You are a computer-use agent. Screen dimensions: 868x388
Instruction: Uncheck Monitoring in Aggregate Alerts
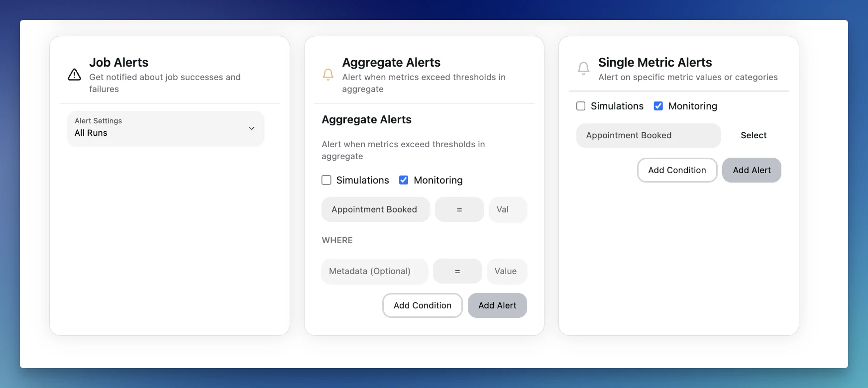(x=404, y=180)
